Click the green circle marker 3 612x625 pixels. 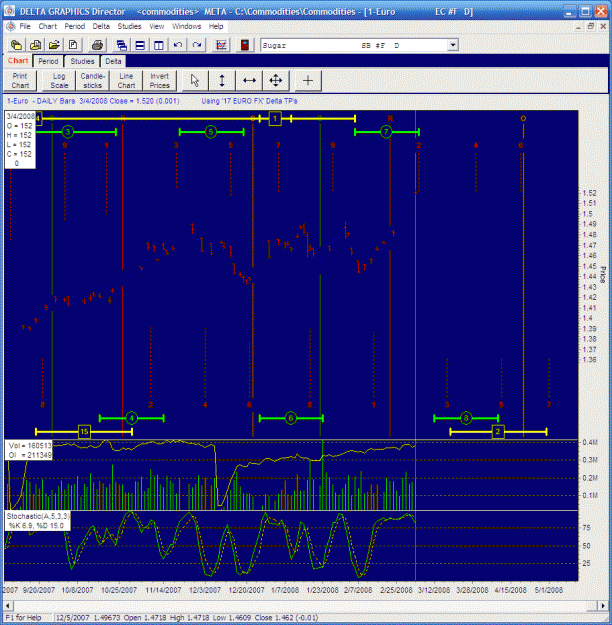(x=68, y=132)
